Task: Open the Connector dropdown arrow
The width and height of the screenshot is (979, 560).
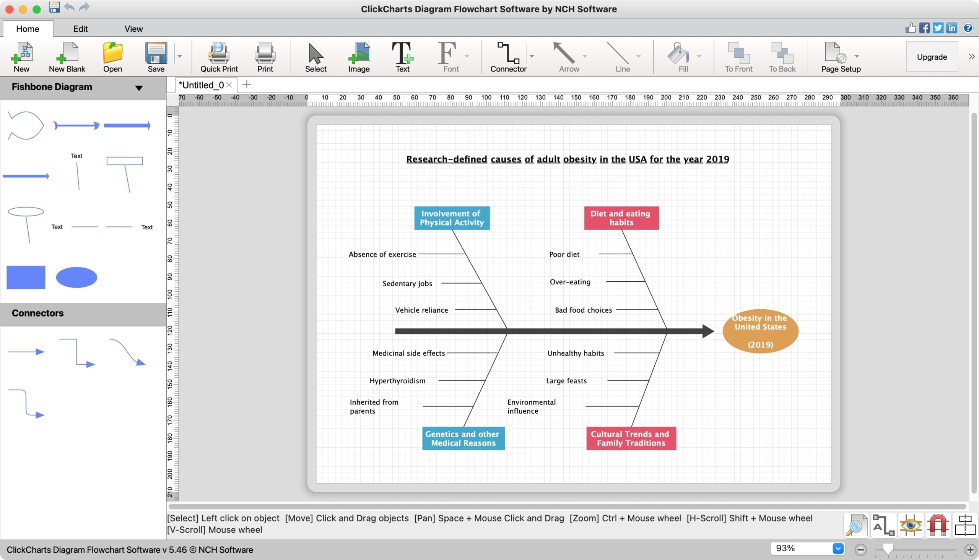Action: tap(532, 56)
